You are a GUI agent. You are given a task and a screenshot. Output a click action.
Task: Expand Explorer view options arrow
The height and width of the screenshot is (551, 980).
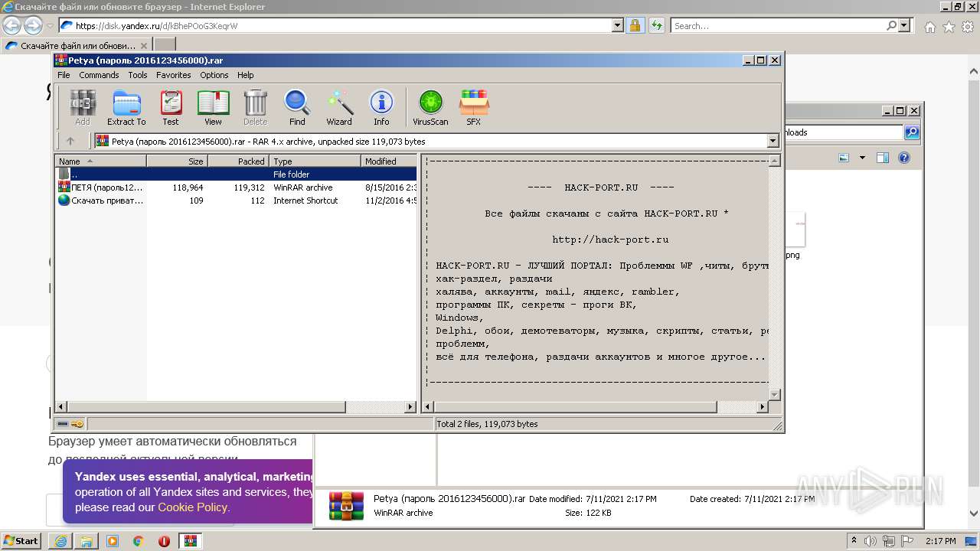(x=862, y=158)
